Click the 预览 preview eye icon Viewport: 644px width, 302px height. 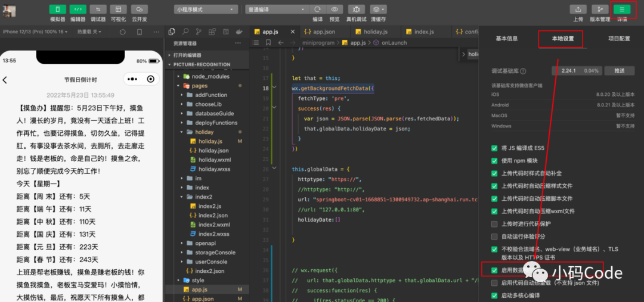(x=335, y=10)
